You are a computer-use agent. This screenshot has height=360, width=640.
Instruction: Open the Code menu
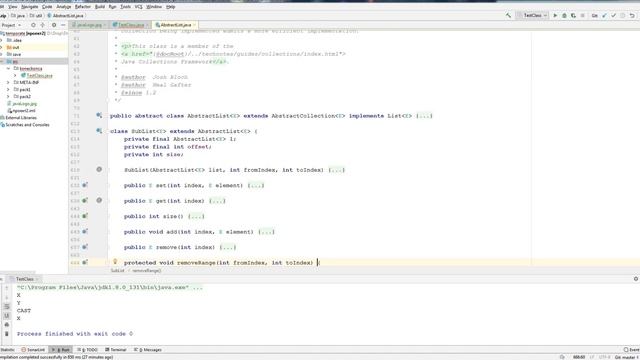47,7
